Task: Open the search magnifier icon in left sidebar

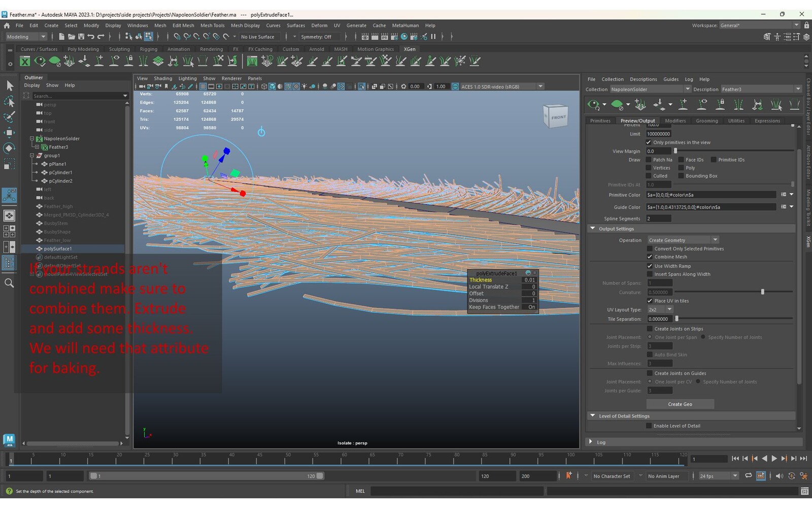Action: (x=9, y=283)
